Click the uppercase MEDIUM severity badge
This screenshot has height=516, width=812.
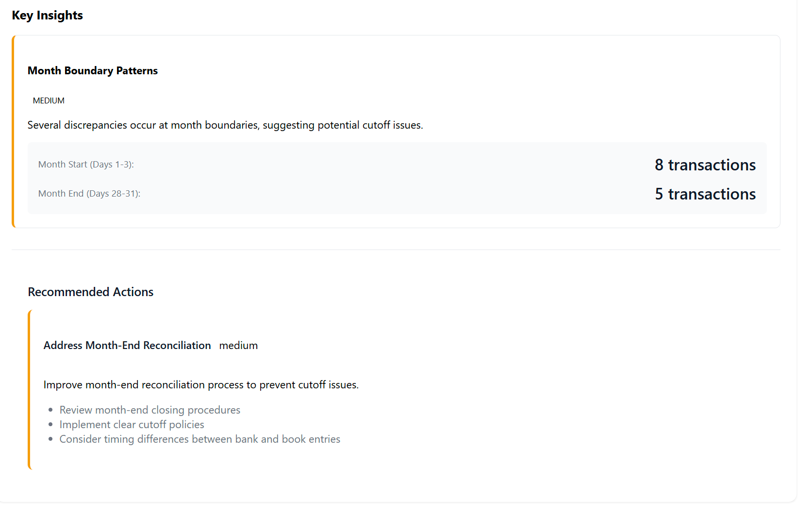tap(49, 101)
